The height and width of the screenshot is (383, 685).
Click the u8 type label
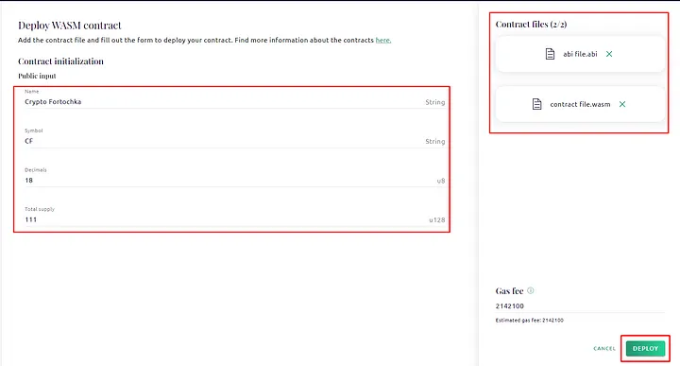tap(441, 181)
